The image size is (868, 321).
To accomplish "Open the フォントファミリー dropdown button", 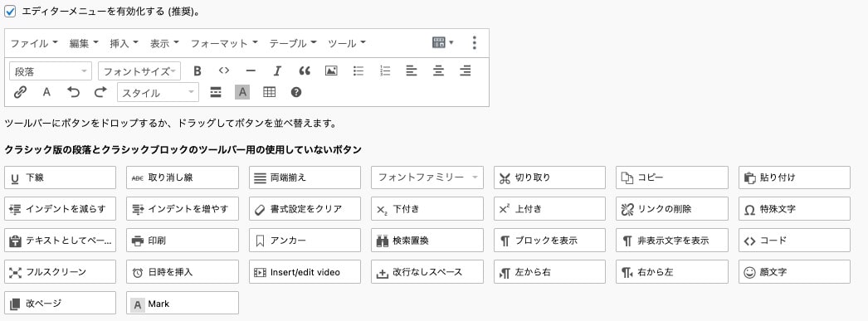I will point(427,178).
